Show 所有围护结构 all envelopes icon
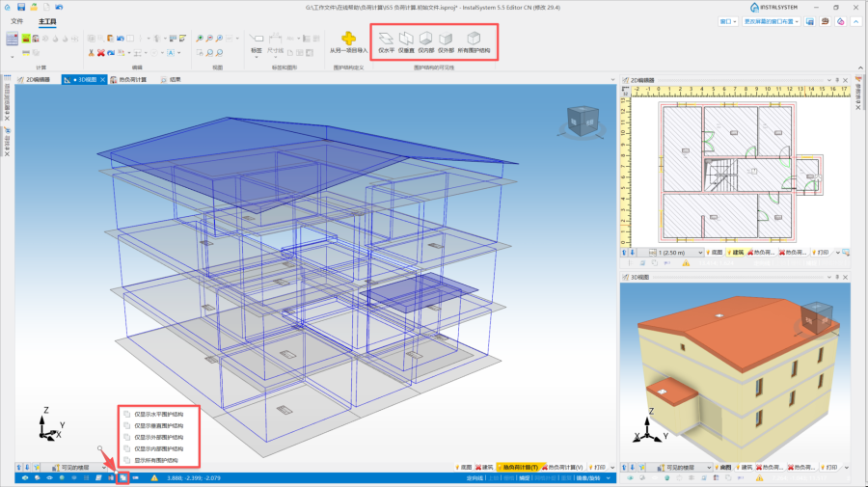The width and height of the screenshot is (868, 487). pyautogui.click(x=474, y=41)
